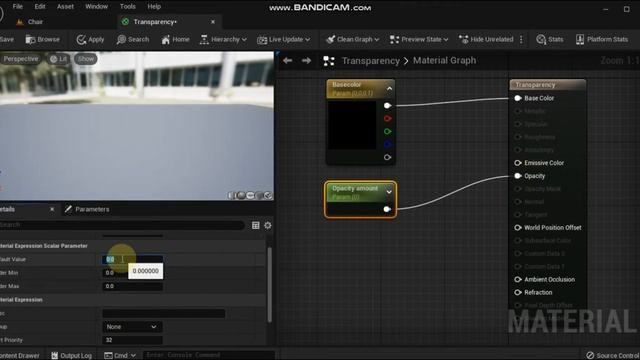The width and height of the screenshot is (640, 360).
Task: Open the Details settings gear
Action: click(x=268, y=225)
